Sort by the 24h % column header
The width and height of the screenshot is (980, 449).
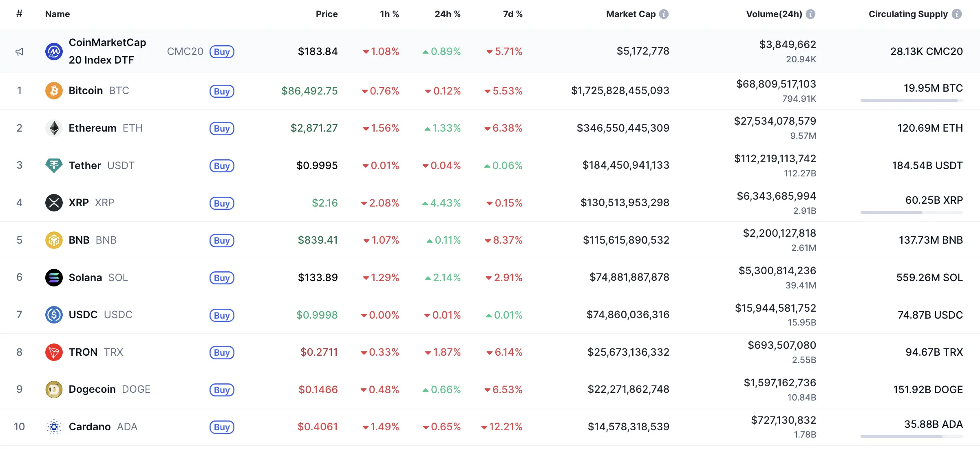[447, 14]
